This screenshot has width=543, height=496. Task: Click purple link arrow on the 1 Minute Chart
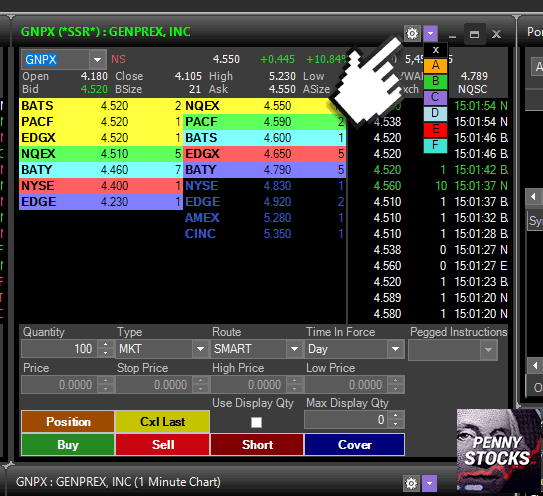(x=429, y=483)
